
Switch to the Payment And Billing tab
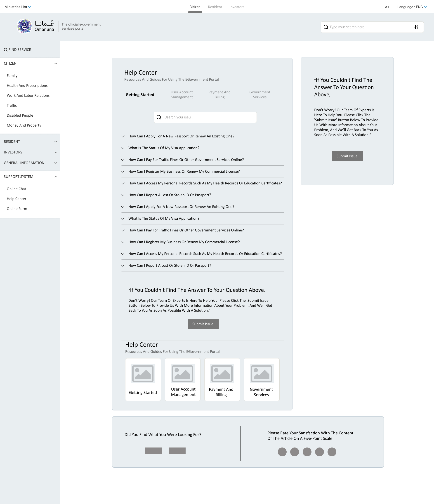(x=219, y=95)
